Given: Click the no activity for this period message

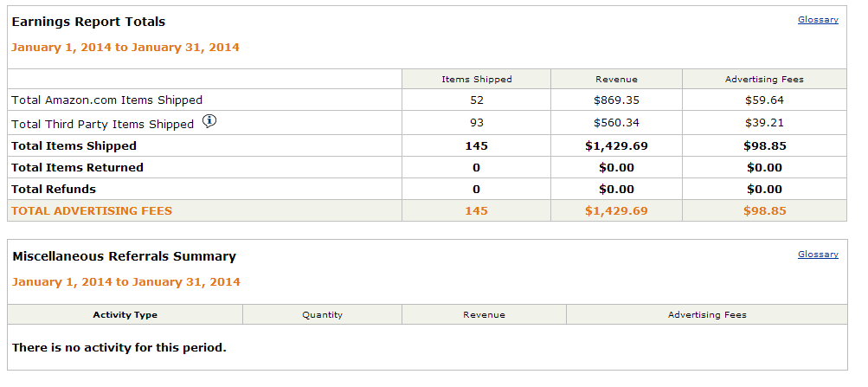Looking at the screenshot, I should point(119,348).
